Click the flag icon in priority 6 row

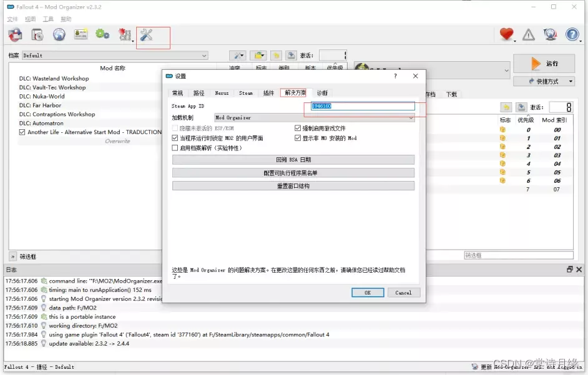(x=502, y=181)
